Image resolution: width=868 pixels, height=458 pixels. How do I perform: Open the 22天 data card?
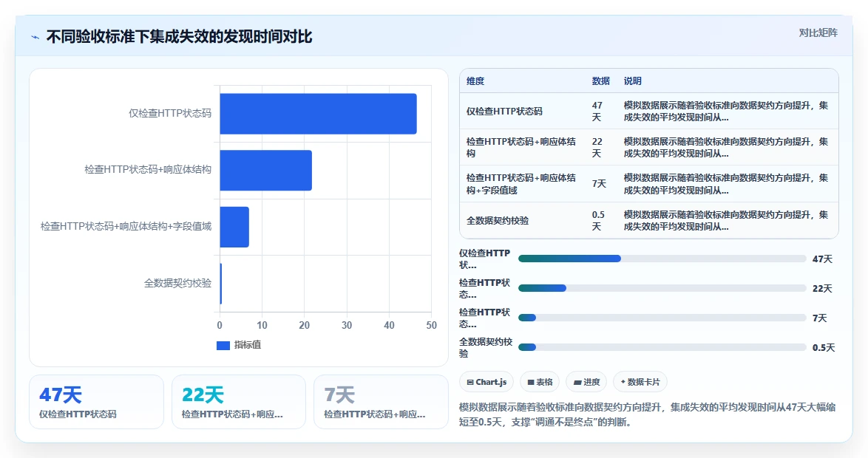(239, 402)
